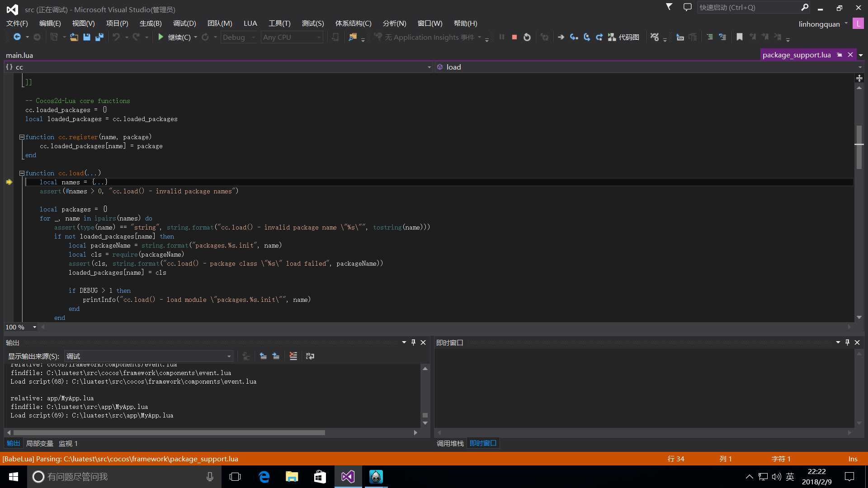This screenshot has height=488, width=868.
Task: Open the LUA menu
Action: [x=250, y=23]
